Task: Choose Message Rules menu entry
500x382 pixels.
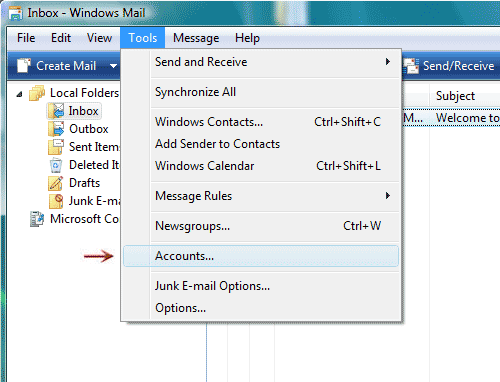Action: tap(261, 196)
